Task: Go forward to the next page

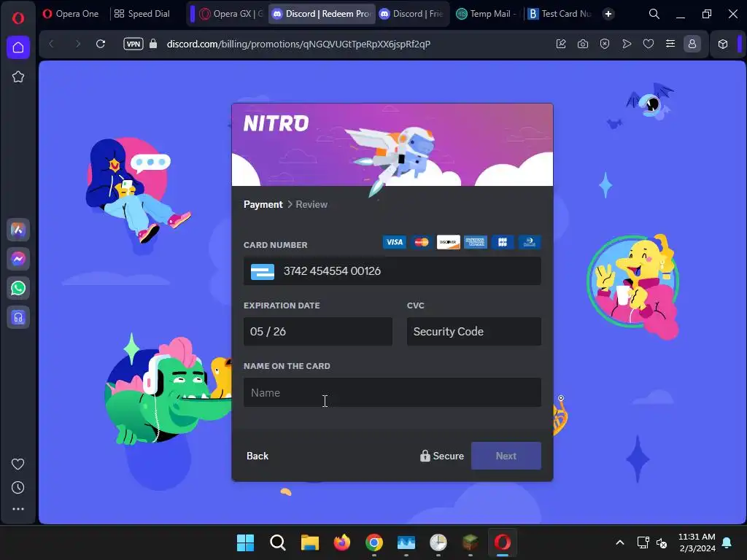Action: (x=77, y=44)
